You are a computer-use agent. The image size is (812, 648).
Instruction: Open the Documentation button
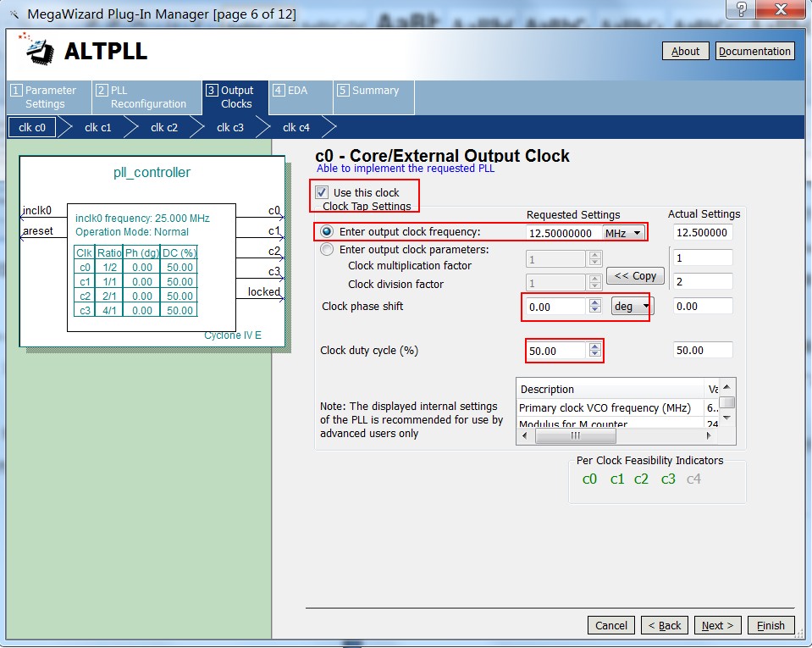[x=754, y=51]
